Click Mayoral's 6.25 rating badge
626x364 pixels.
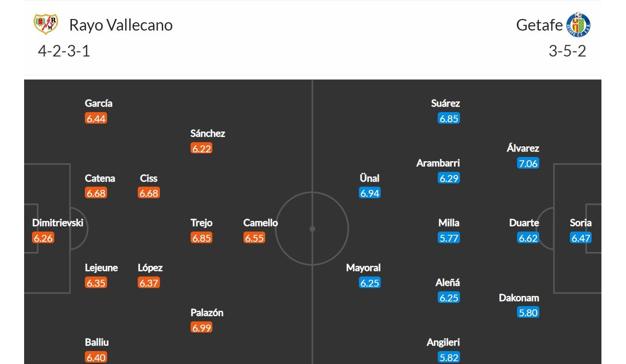[x=370, y=283]
